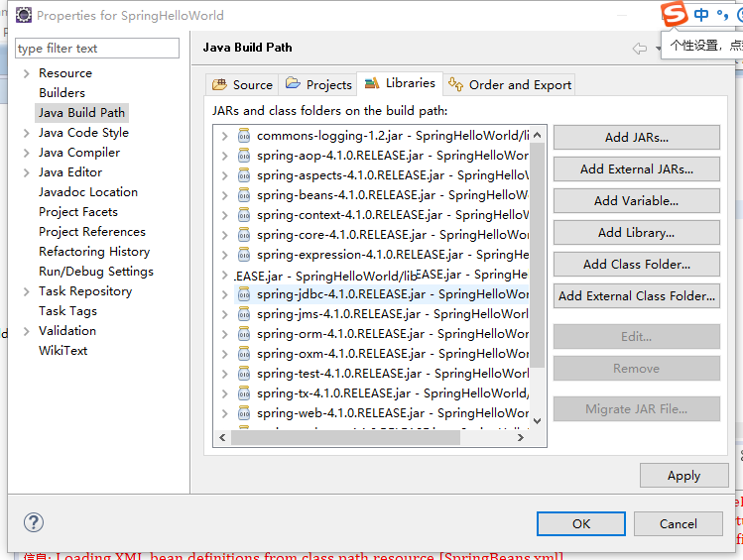
Task: Select Builders in the properties tree
Action: (x=62, y=93)
